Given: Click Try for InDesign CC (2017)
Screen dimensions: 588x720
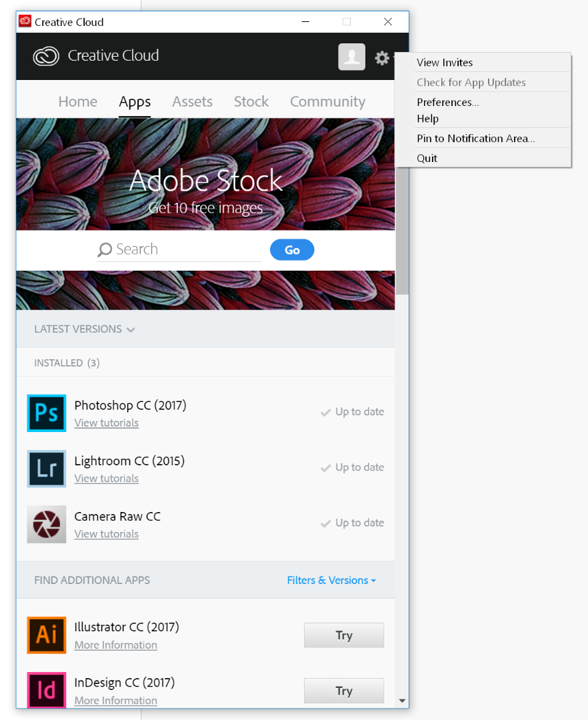Looking at the screenshot, I should [344, 691].
